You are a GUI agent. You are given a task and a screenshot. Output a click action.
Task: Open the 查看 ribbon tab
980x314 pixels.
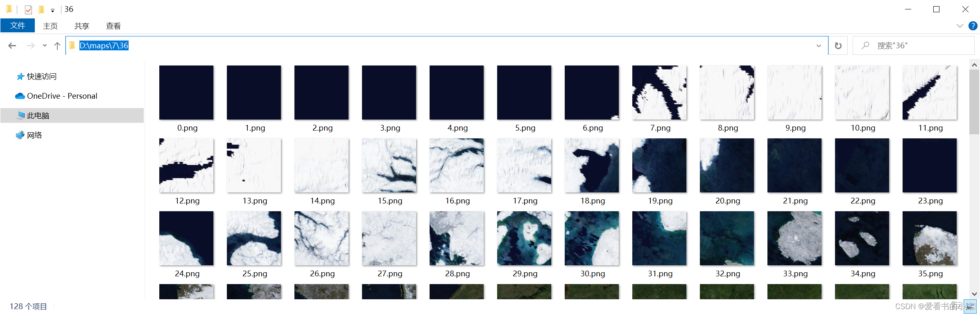point(113,26)
